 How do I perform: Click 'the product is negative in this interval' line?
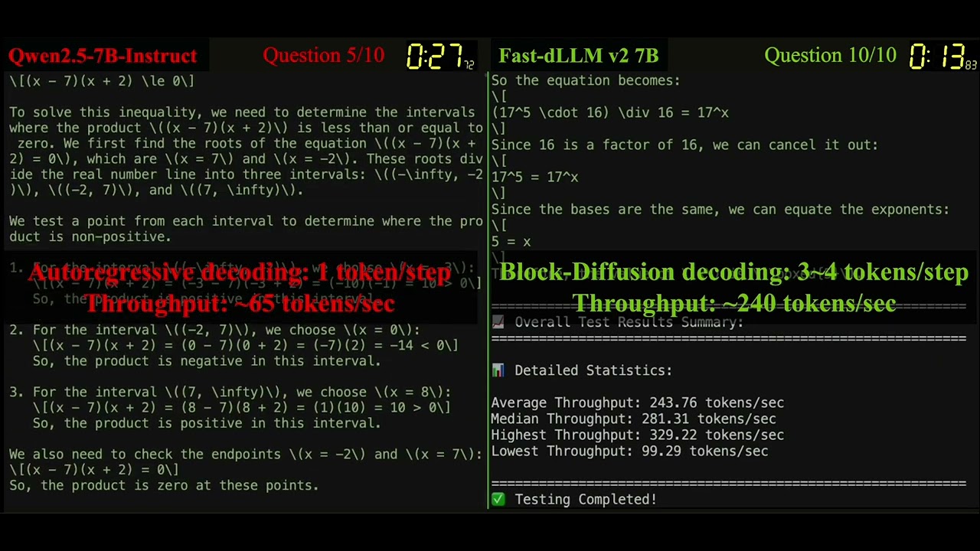coord(207,361)
